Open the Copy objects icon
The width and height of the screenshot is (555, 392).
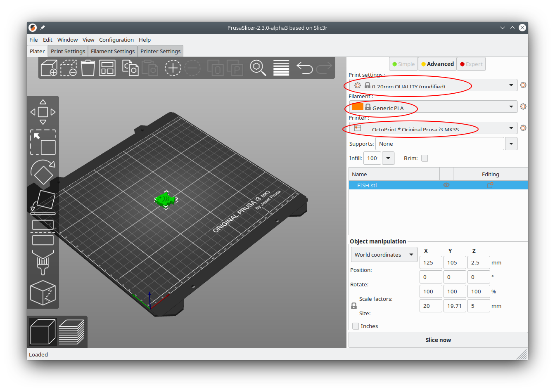[130, 68]
